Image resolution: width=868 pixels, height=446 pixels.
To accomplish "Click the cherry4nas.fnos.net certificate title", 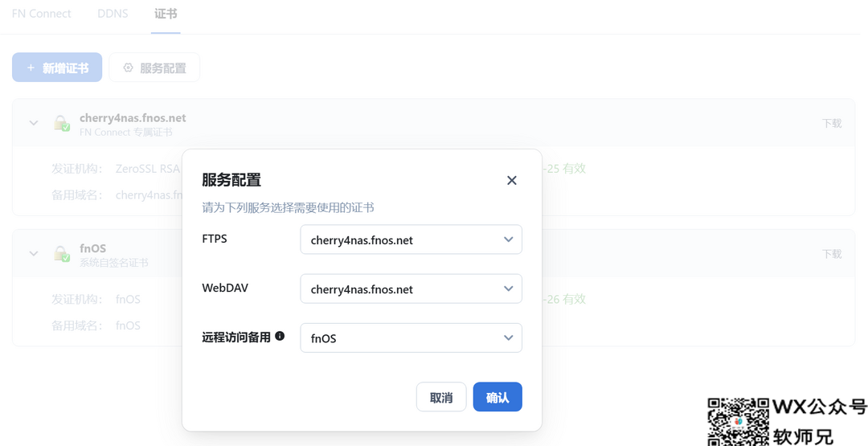I will (x=133, y=118).
